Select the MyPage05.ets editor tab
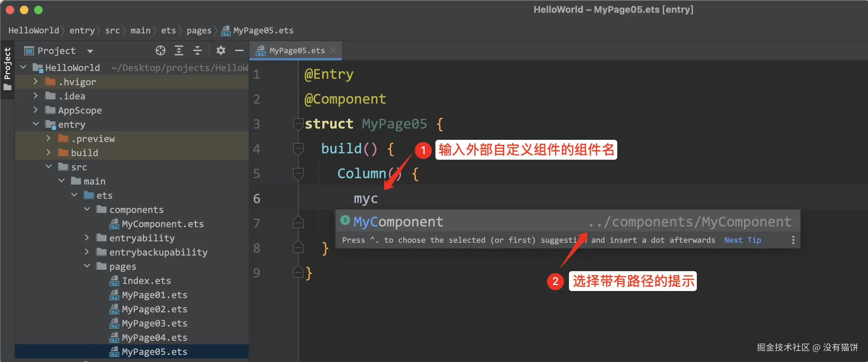 coord(295,50)
